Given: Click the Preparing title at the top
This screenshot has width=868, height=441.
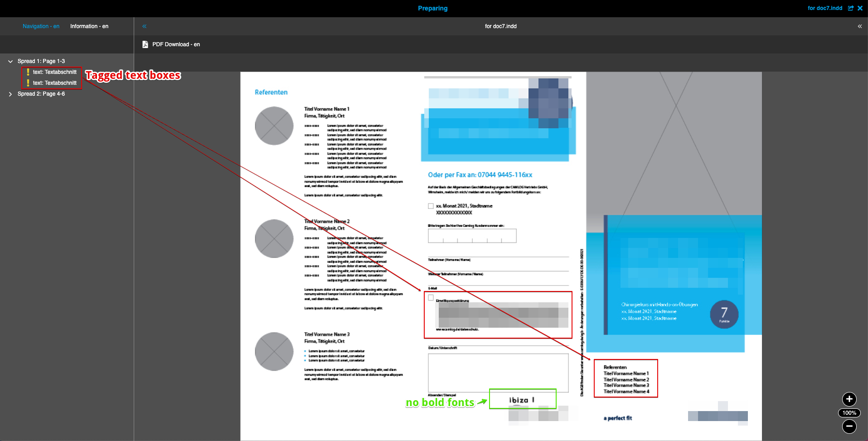Looking at the screenshot, I should point(433,8).
